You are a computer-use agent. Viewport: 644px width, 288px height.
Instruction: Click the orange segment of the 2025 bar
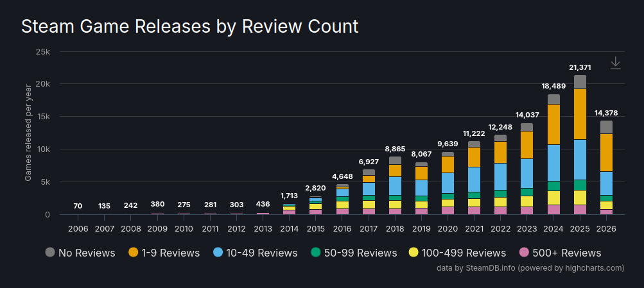point(580,114)
